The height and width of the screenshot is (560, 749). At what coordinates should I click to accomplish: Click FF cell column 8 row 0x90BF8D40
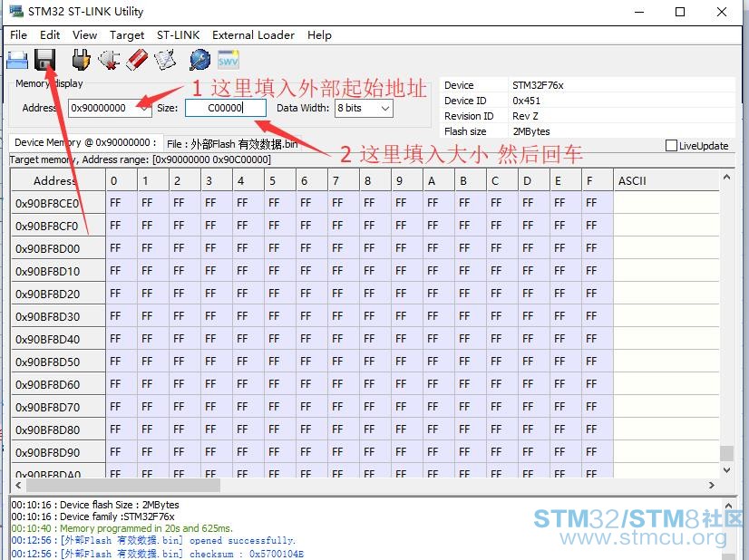pos(375,339)
